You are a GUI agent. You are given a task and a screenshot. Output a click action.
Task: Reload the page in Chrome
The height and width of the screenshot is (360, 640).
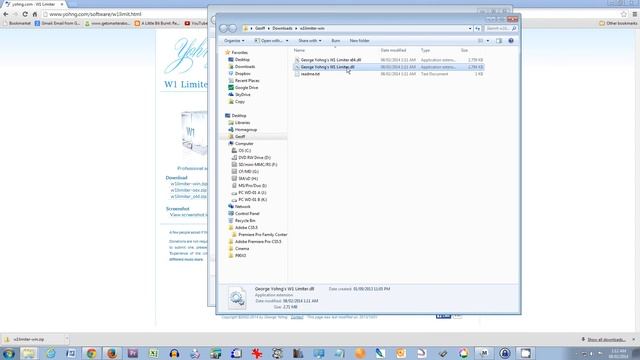pos(25,14)
